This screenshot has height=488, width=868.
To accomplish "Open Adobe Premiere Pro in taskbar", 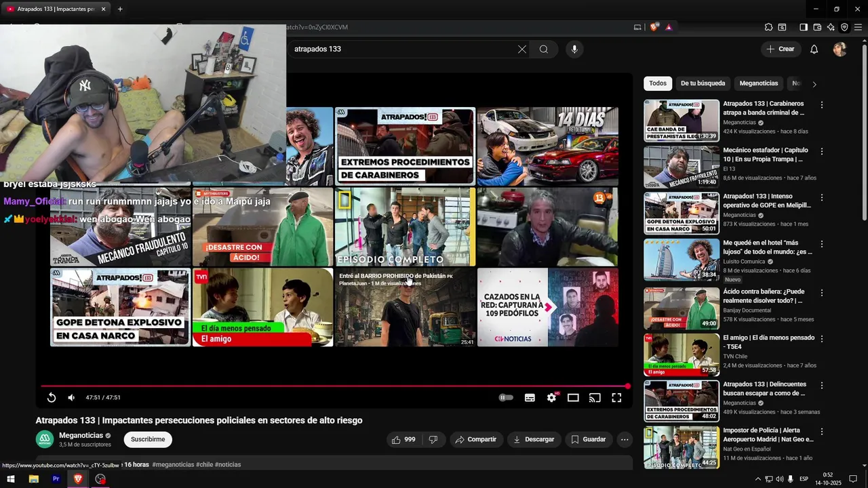I will click(56, 479).
